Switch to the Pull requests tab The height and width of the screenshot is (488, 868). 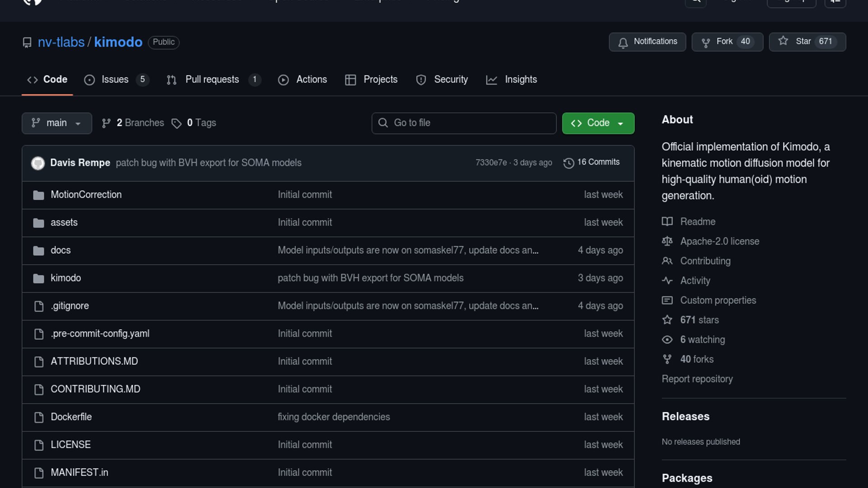[x=212, y=80]
